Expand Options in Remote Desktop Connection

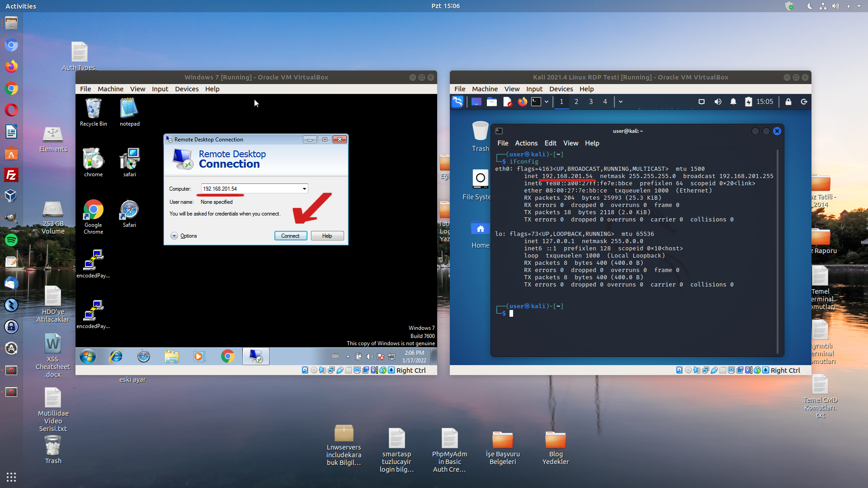[175, 236]
